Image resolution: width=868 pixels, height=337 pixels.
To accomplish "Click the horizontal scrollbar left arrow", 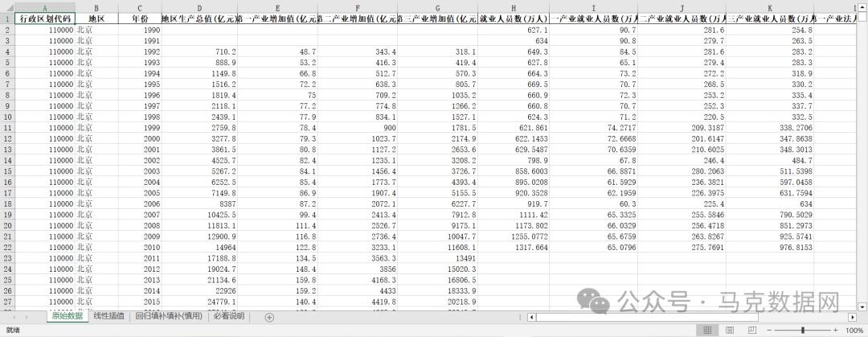I will pyautogui.click(x=531, y=317).
